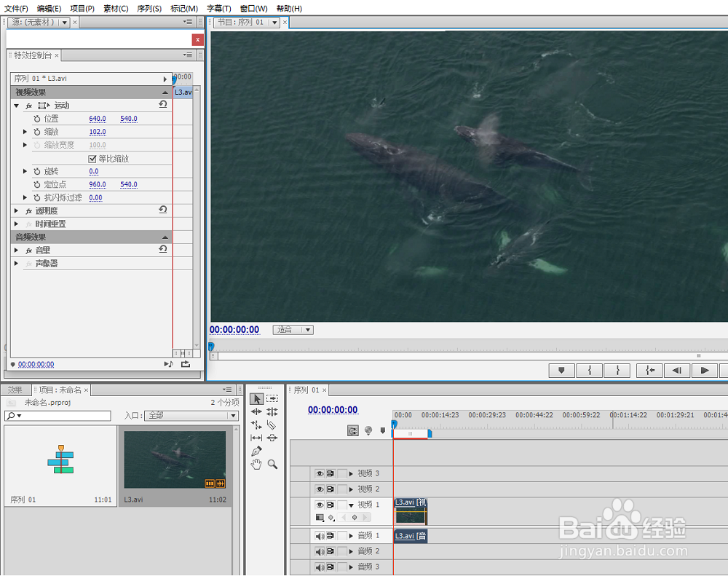Screen dimensions: 728x576
Task: Toggle animation stopwatch for 缩放
Action: (x=37, y=132)
